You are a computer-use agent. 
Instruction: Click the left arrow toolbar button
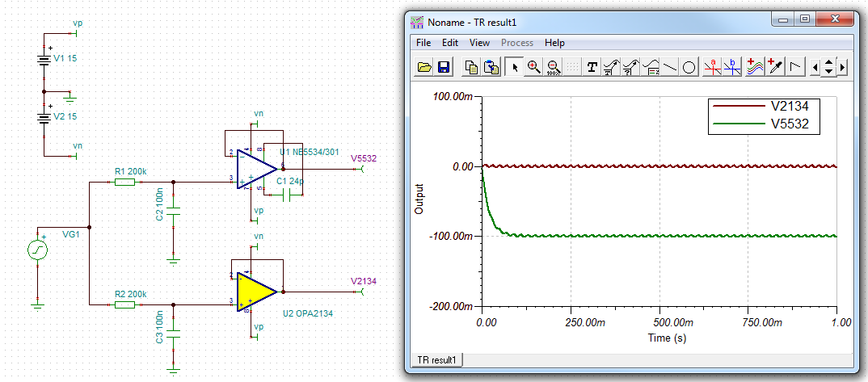815,68
